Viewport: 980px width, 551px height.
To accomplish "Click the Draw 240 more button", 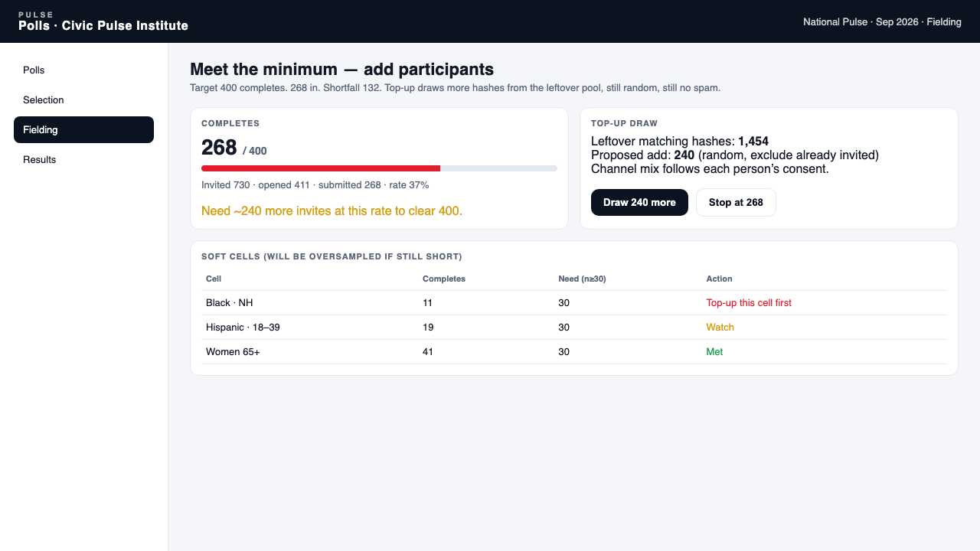I will pos(639,203).
